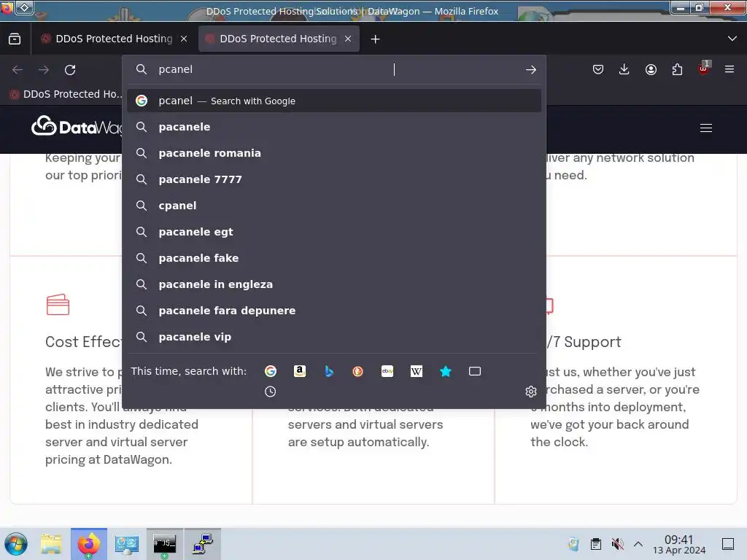Click muted volume tray icon
The image size is (747, 560).
tap(617, 544)
